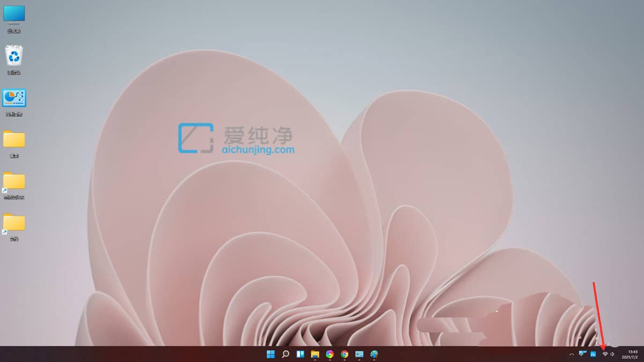Select the Recycle Bin desktop icon
644x362 pixels.
(14, 60)
